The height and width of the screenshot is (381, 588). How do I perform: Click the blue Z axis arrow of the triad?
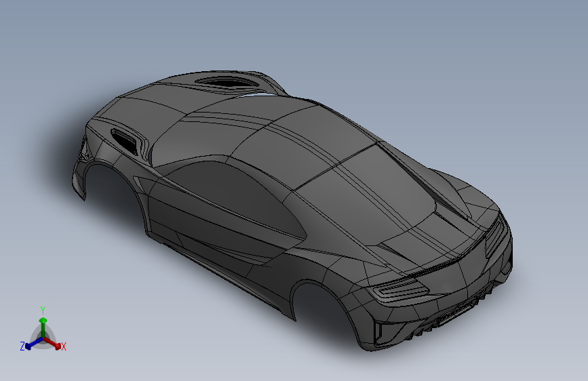[34, 344]
